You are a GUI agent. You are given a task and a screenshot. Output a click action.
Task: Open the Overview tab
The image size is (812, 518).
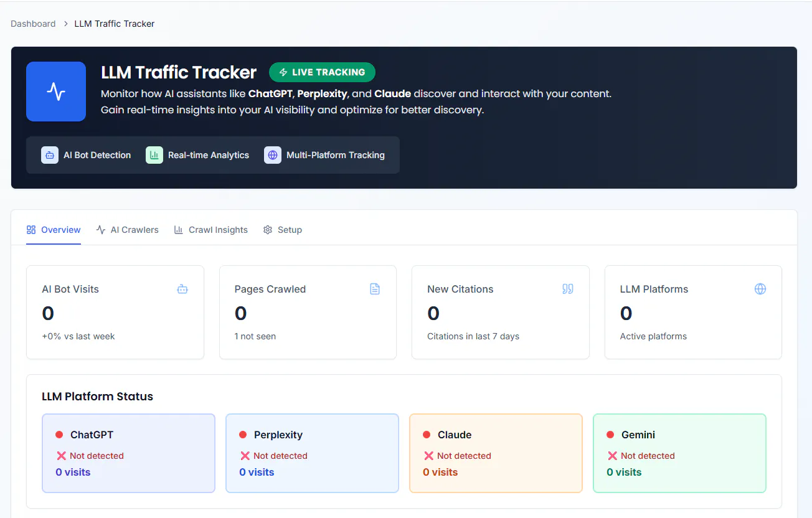[54, 230]
